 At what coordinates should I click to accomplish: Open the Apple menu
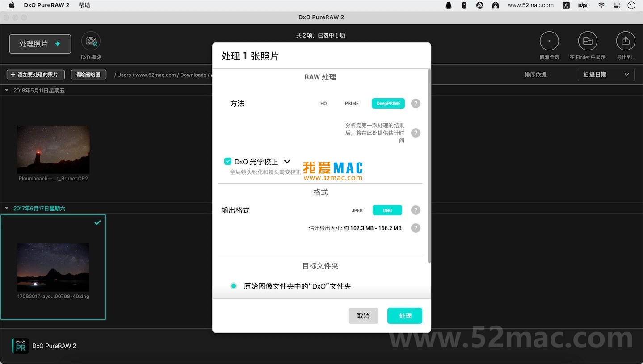pyautogui.click(x=12, y=5)
